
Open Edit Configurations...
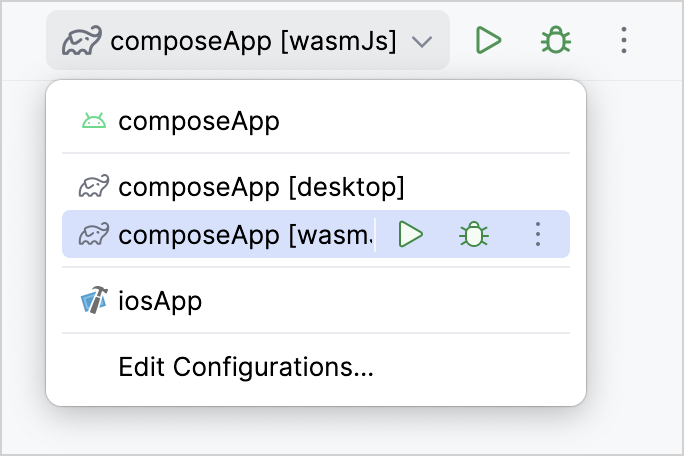point(246,367)
